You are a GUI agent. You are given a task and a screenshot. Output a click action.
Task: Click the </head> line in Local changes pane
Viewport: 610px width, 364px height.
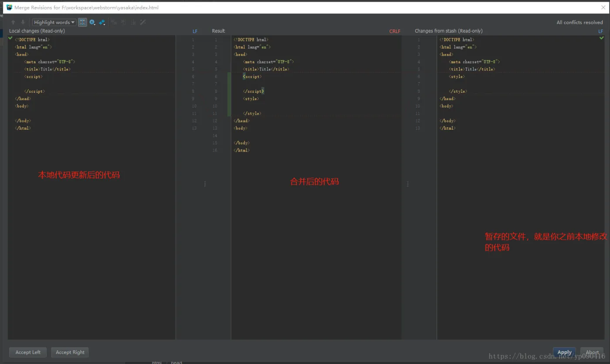pos(23,99)
